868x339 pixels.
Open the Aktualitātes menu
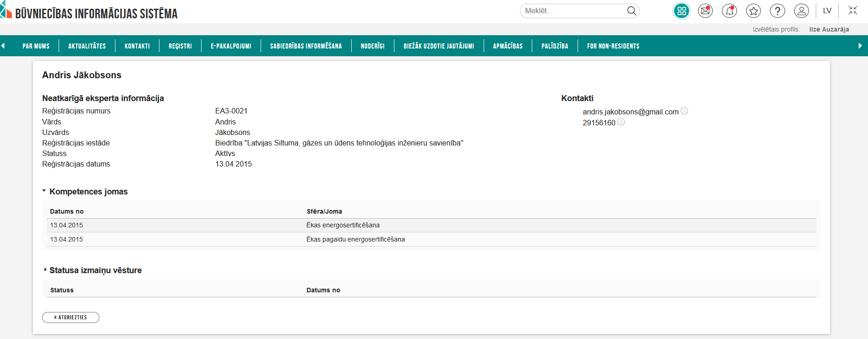(87, 46)
